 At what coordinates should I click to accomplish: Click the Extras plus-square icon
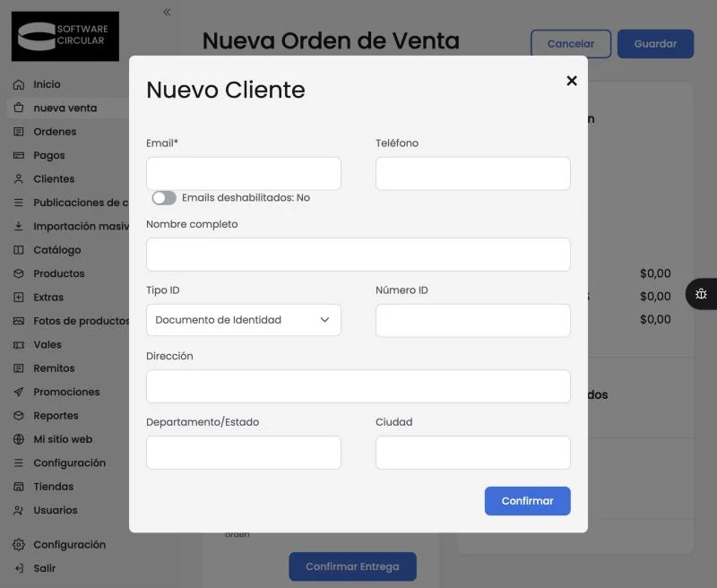pyautogui.click(x=19, y=298)
